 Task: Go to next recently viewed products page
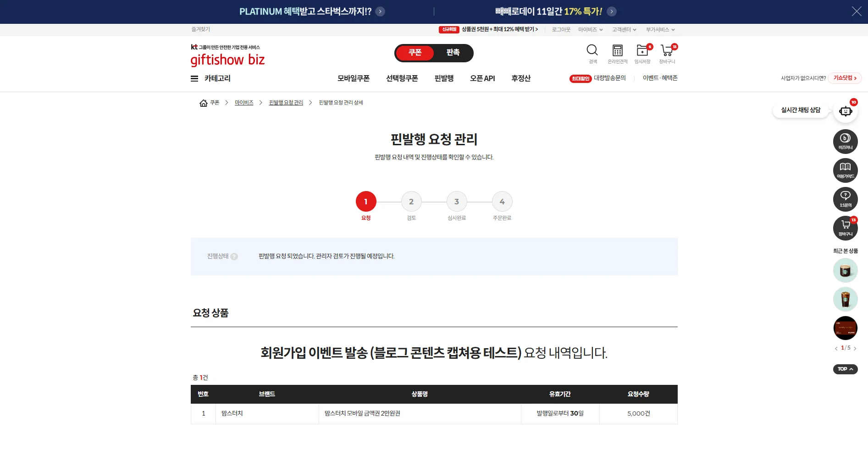pos(855,349)
